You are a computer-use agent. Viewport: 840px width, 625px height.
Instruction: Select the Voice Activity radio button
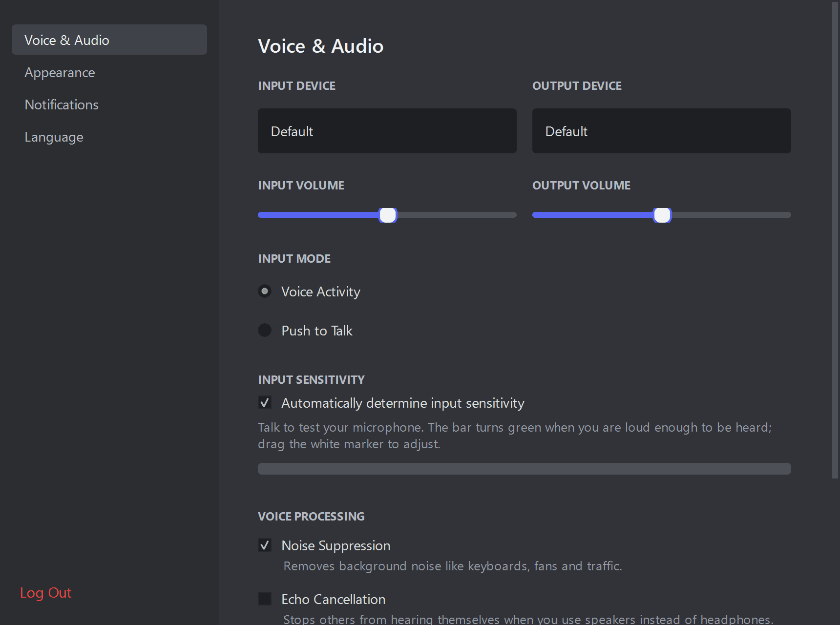click(265, 292)
